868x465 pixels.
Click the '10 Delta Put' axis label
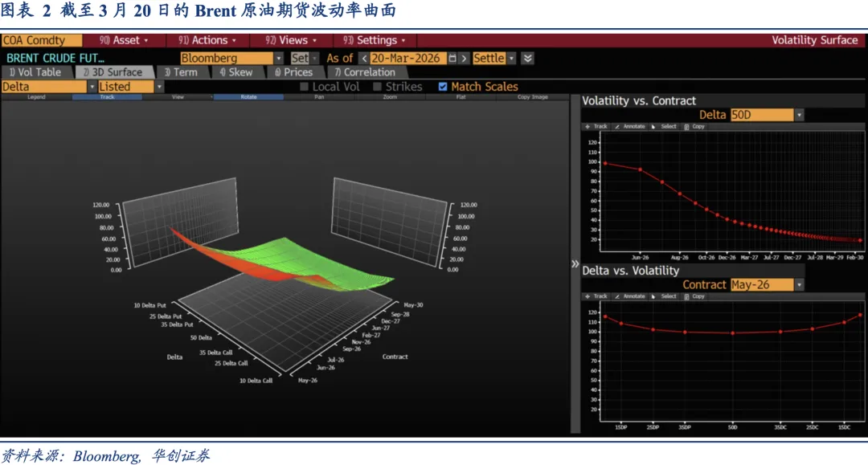149,305
